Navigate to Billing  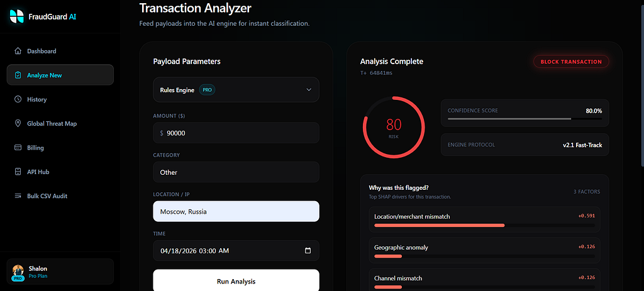(60, 148)
